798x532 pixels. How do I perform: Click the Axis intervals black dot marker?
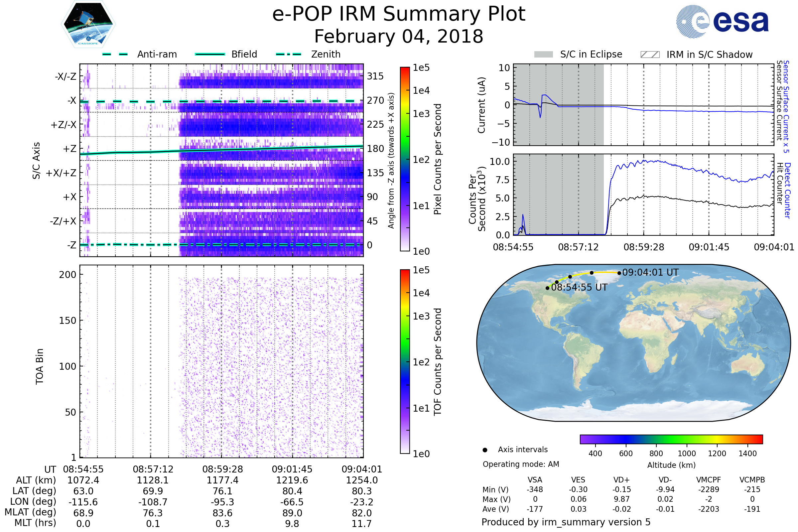click(485, 450)
